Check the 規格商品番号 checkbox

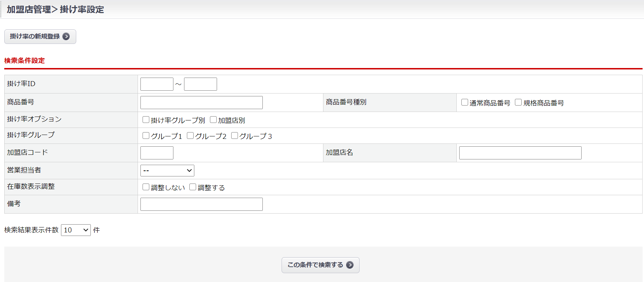(x=518, y=102)
